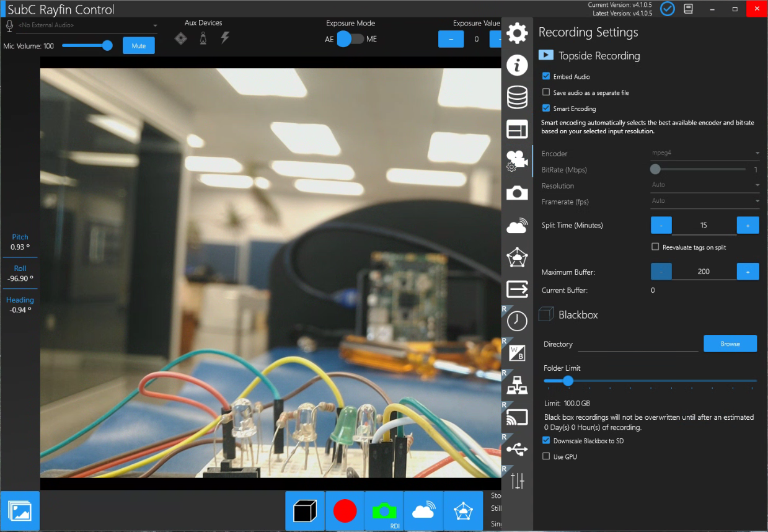Toggle the AE/ME exposure mode switch
The image size is (768, 532).
[x=350, y=39]
